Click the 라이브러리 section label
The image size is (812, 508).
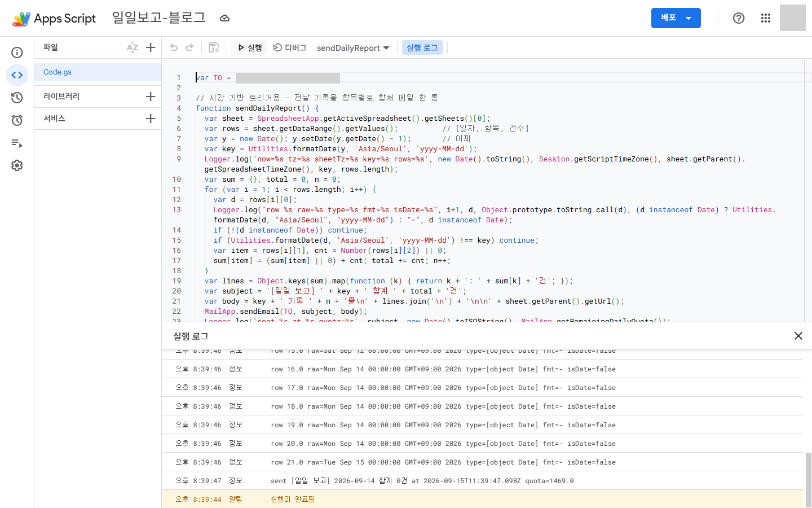(61, 97)
